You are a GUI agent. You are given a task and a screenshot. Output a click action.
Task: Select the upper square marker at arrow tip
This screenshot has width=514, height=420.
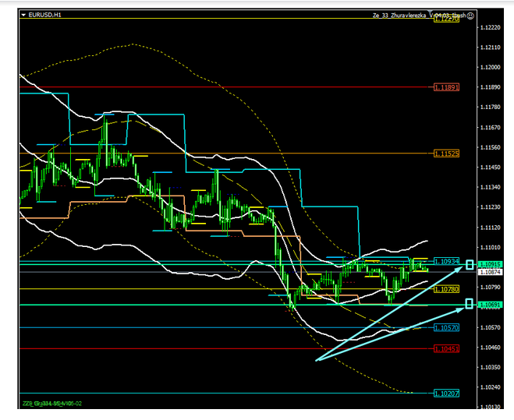(470, 266)
